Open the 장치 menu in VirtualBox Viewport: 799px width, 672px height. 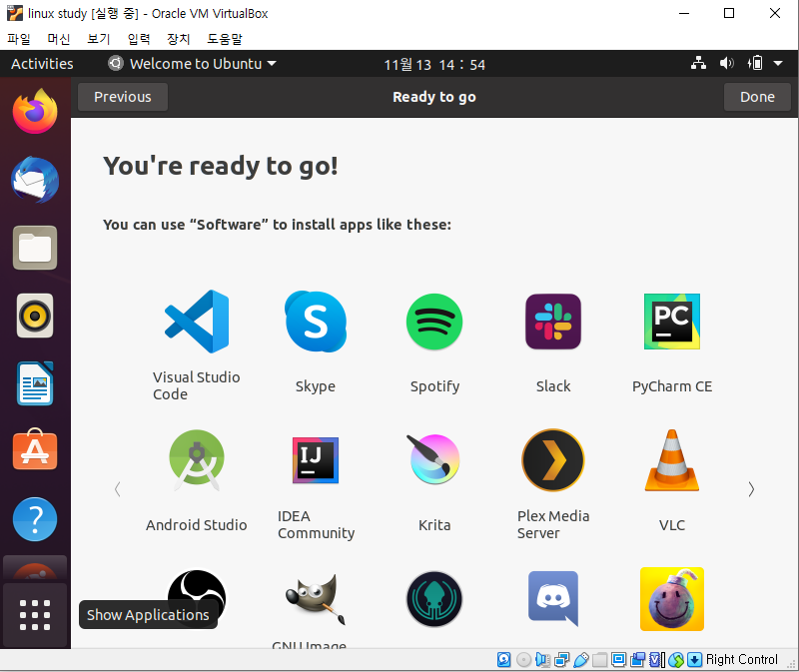pos(179,39)
